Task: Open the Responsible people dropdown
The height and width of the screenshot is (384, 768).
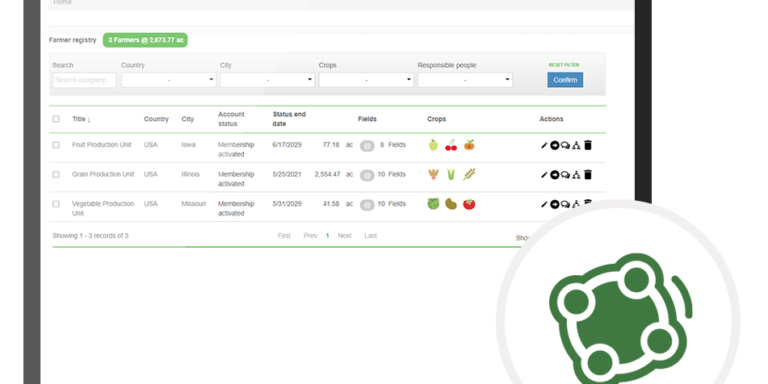Action: point(465,80)
